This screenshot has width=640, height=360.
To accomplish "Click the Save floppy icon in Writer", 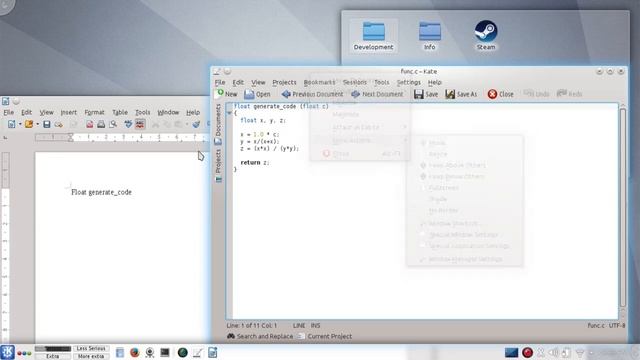I will [x=47, y=124].
